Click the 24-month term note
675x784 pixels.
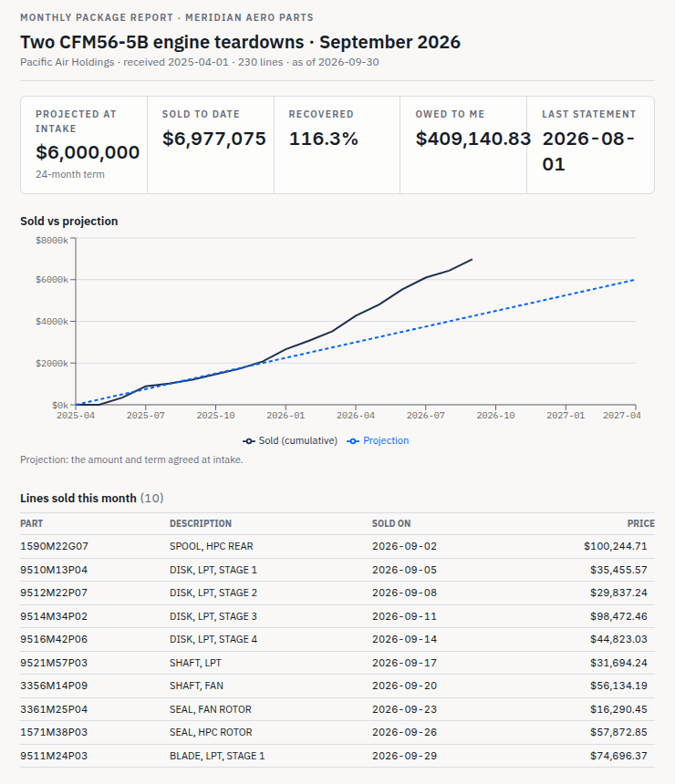tap(70, 174)
